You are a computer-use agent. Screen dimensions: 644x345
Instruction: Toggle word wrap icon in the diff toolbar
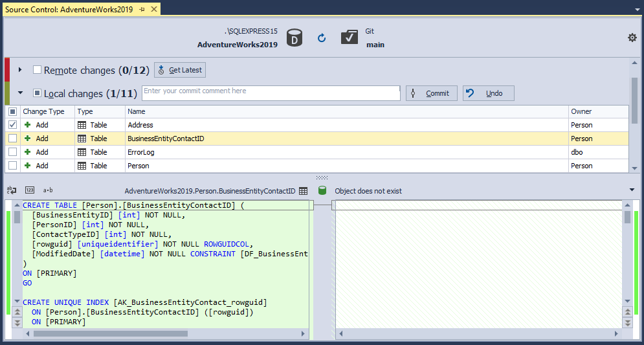pyautogui.click(x=12, y=190)
